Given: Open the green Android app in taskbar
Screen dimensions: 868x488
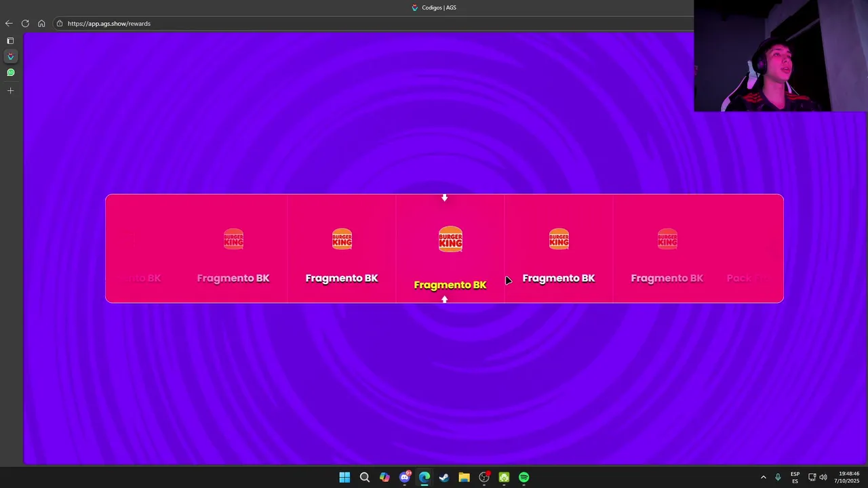Looking at the screenshot, I should coord(504,477).
